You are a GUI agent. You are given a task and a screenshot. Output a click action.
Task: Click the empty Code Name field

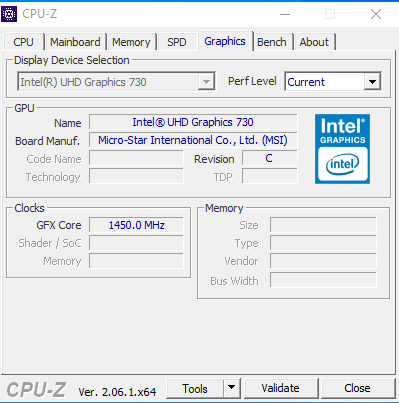coord(136,158)
